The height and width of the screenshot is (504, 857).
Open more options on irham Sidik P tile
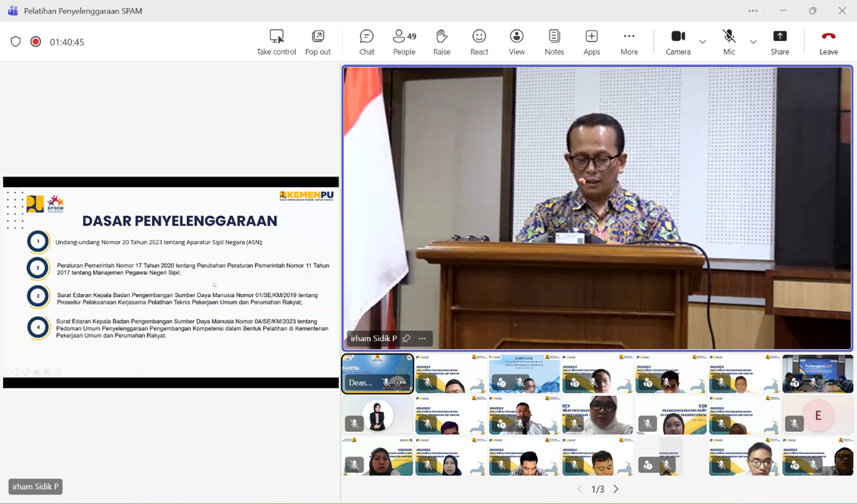pos(422,339)
